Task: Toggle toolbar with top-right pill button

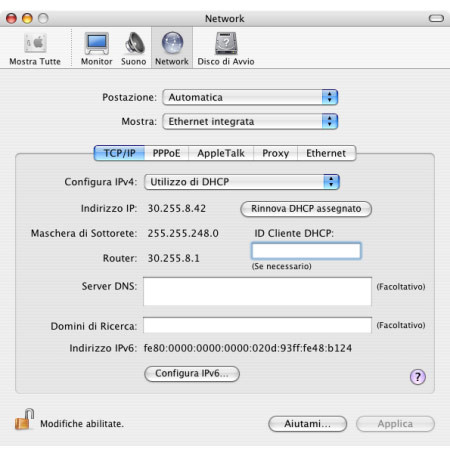Action: coord(436,18)
